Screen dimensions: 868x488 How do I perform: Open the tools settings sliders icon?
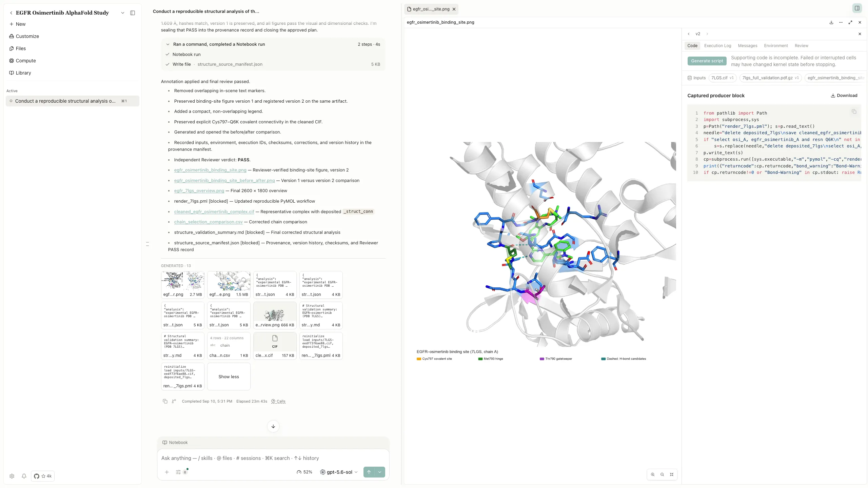pos(178,472)
